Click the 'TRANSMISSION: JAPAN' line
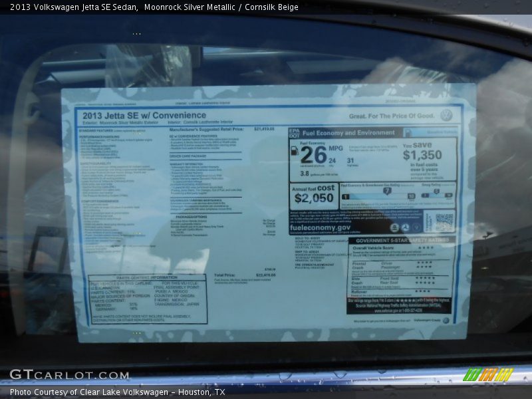Image resolution: width=532 pixels, height=399 pixels. (x=177, y=305)
